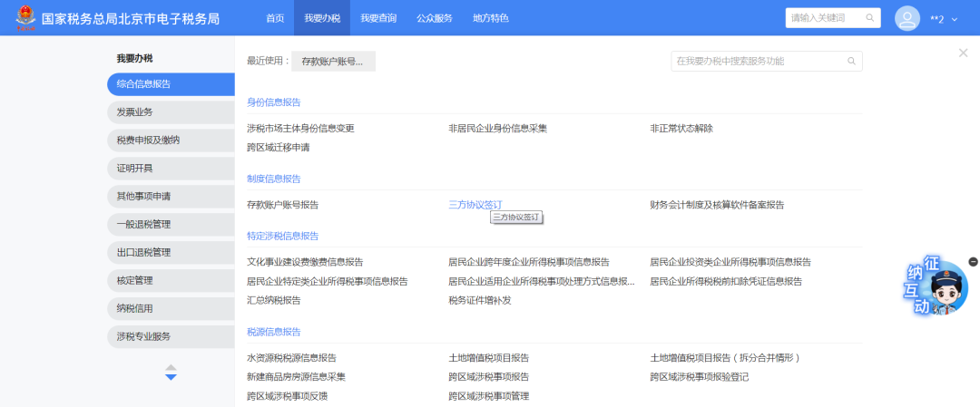Select 涉税专业服务 in sidebar
This screenshot has height=407, width=980.
pos(171,336)
